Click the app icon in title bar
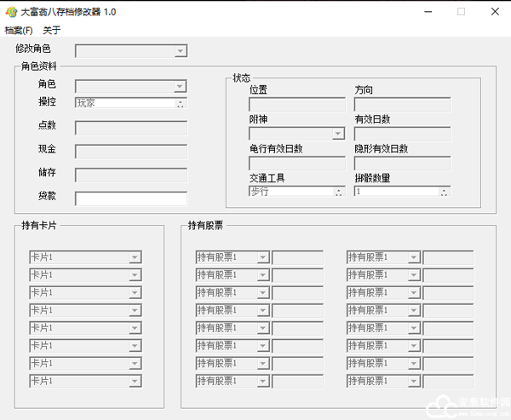 [x=11, y=12]
